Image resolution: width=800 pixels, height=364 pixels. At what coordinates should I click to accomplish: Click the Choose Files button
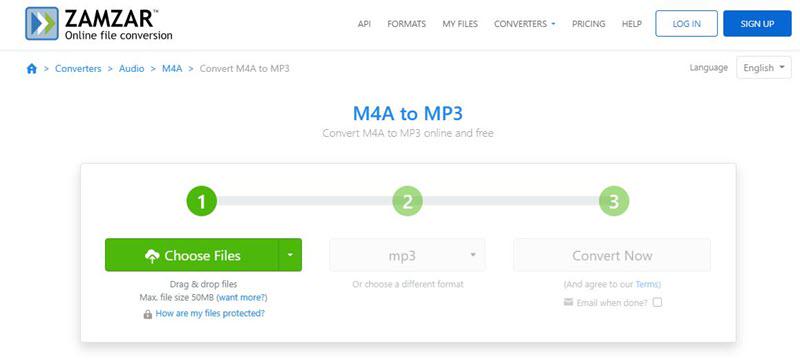point(192,255)
